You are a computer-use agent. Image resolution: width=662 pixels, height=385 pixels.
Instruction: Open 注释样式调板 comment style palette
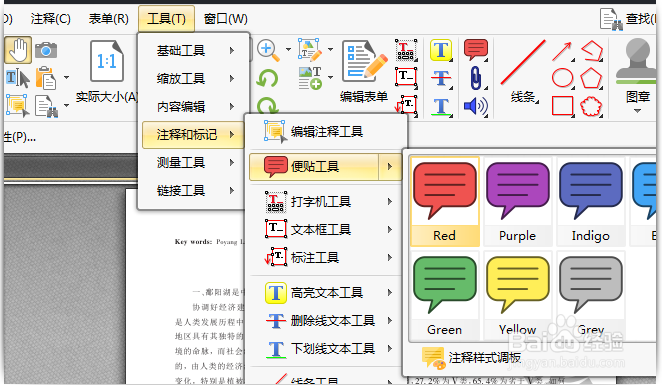(472, 358)
